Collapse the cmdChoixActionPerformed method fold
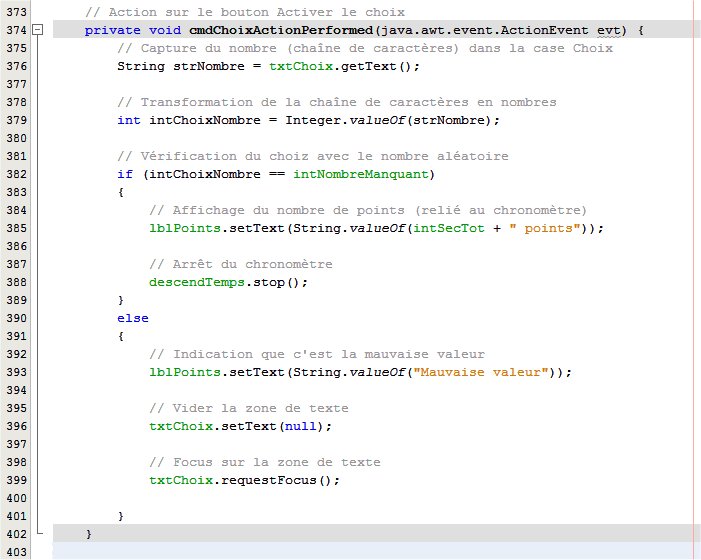 (38, 30)
